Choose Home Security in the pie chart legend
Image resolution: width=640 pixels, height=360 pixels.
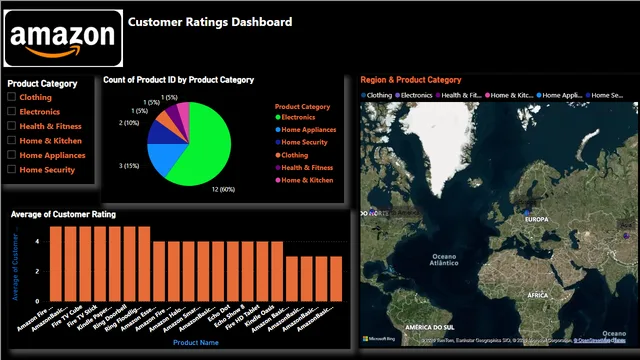point(301,142)
